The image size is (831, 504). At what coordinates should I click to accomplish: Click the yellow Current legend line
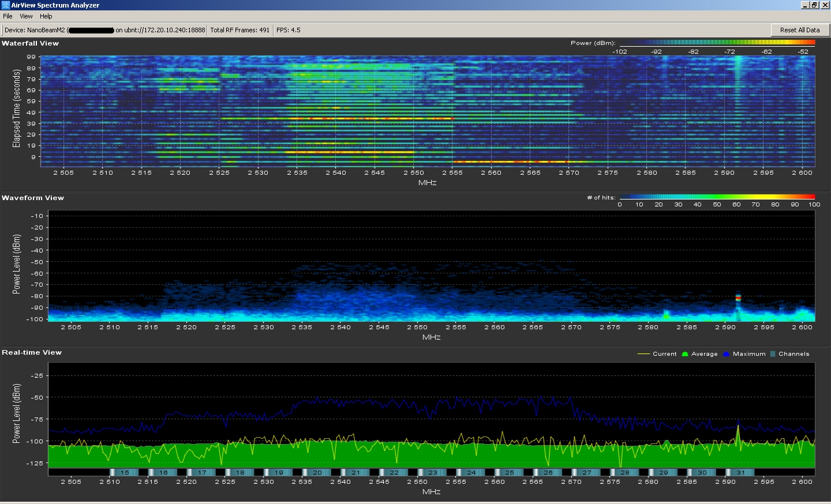[643, 354]
